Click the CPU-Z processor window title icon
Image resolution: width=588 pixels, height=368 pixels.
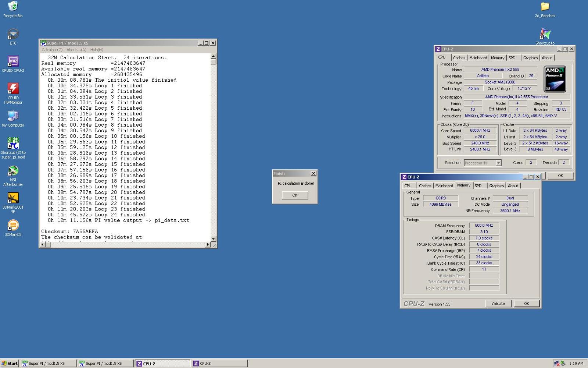coord(438,49)
